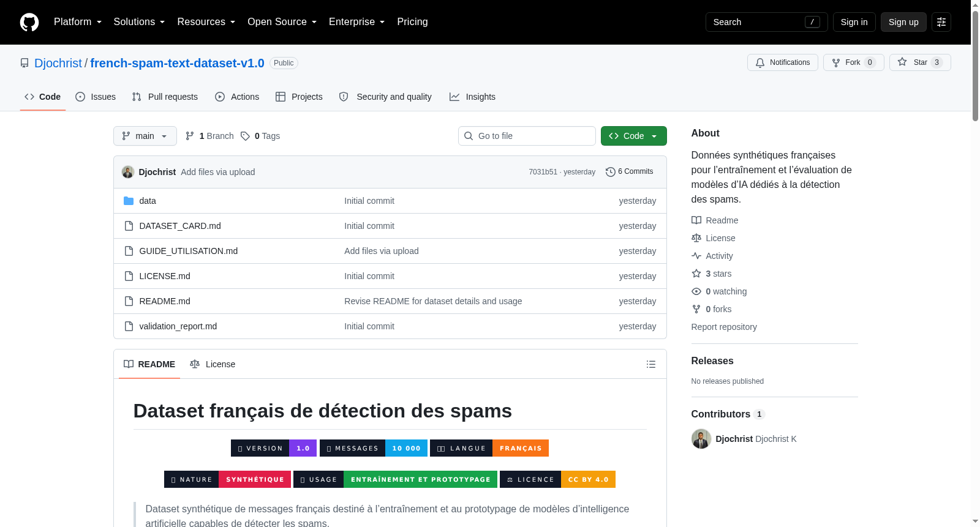Screen dimensions: 980x527
Task: Expand the Solutions menu
Action: 139,22
